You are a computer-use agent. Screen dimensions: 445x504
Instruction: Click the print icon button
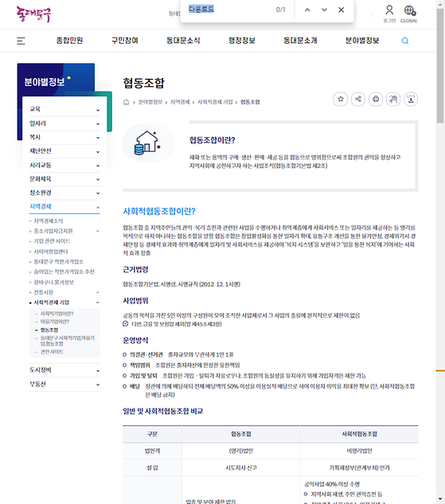376,99
